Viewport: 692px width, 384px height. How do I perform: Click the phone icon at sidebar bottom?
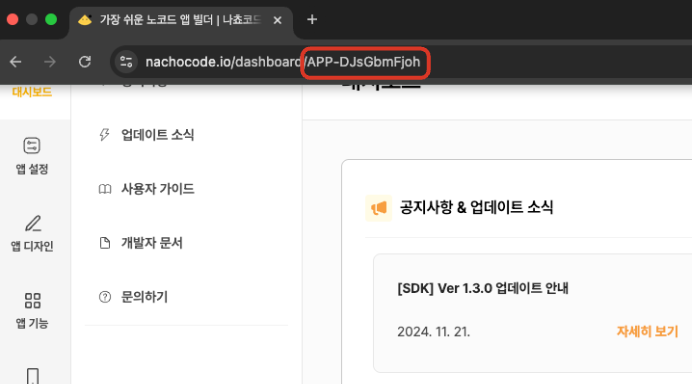33,376
